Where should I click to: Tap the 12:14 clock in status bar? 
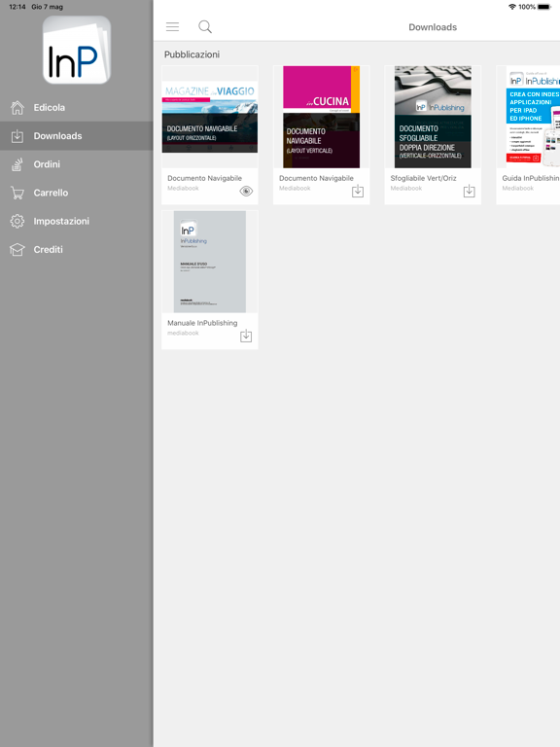coord(17,7)
